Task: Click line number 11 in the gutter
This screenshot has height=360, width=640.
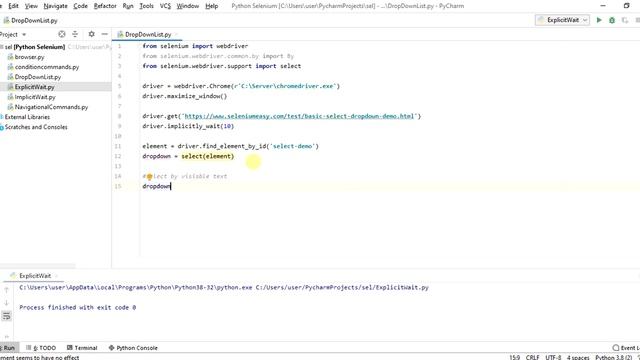Action: pos(118,146)
